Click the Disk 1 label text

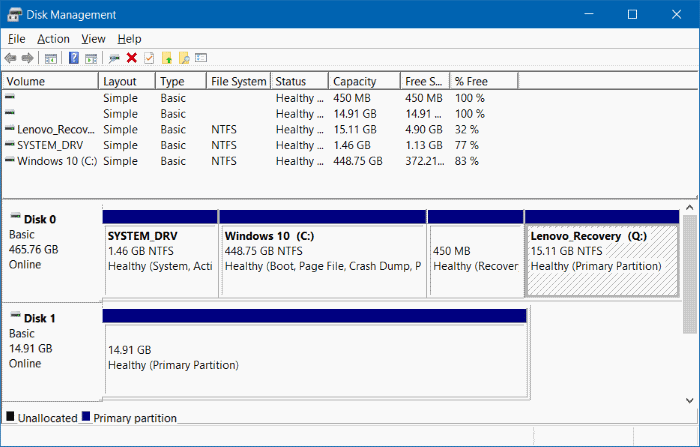(40, 318)
